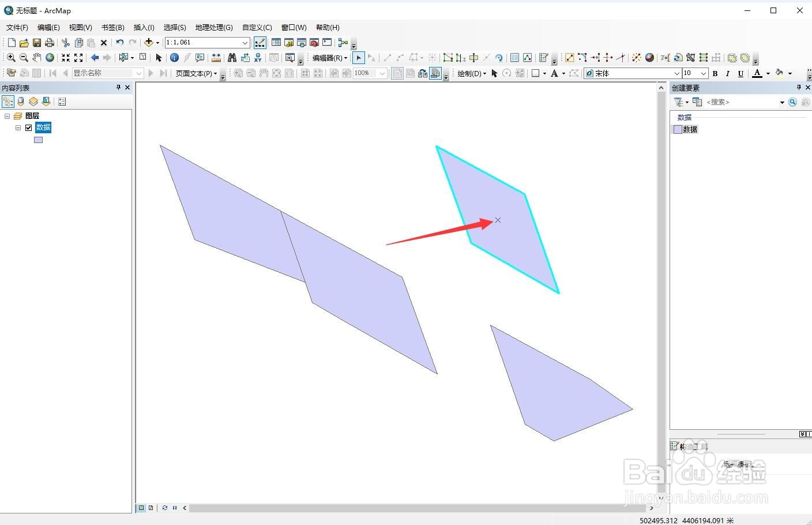812x525 pixels.
Task: Open the 编辑器(R) dropdown menu
Action: click(x=330, y=58)
